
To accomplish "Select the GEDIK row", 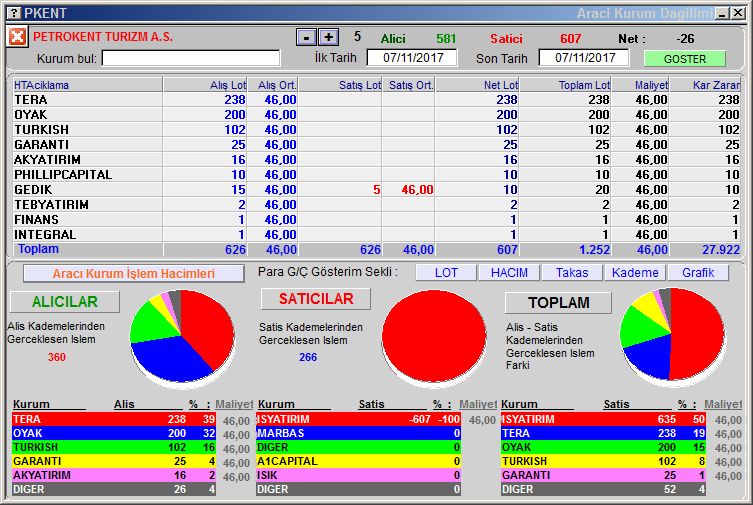I will click(x=376, y=190).
